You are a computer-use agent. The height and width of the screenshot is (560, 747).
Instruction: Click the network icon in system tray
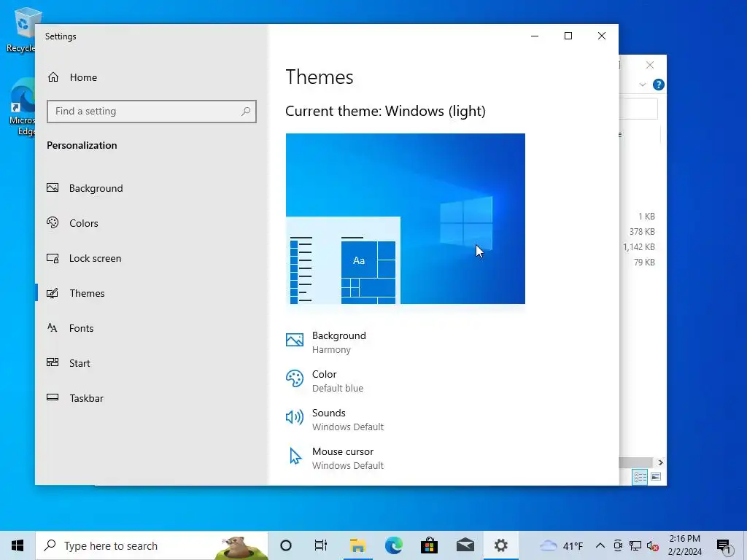[x=635, y=545]
